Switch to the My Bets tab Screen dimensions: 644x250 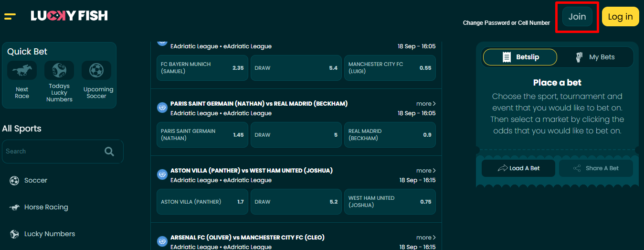tap(595, 57)
